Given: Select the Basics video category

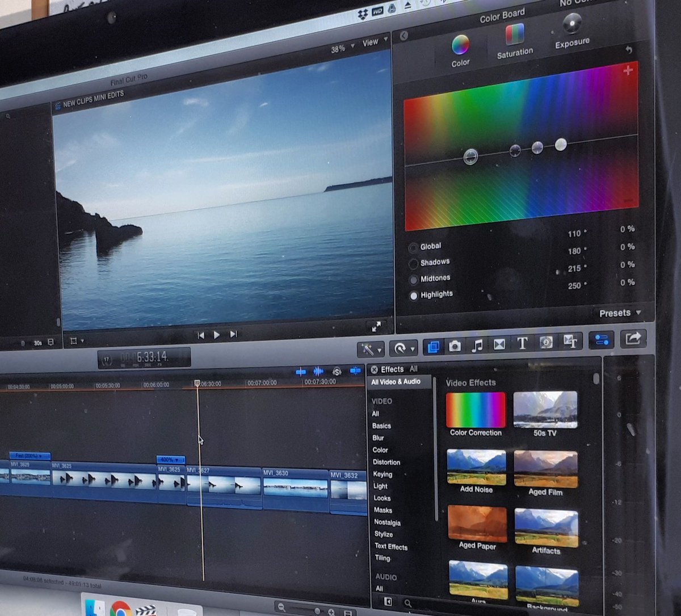Looking at the screenshot, I should tap(381, 426).
